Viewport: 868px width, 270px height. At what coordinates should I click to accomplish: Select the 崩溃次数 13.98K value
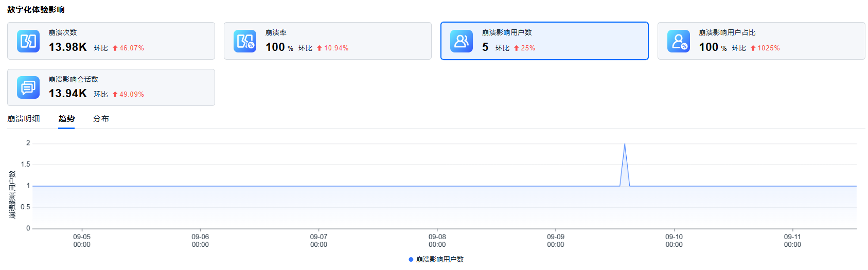coord(68,47)
